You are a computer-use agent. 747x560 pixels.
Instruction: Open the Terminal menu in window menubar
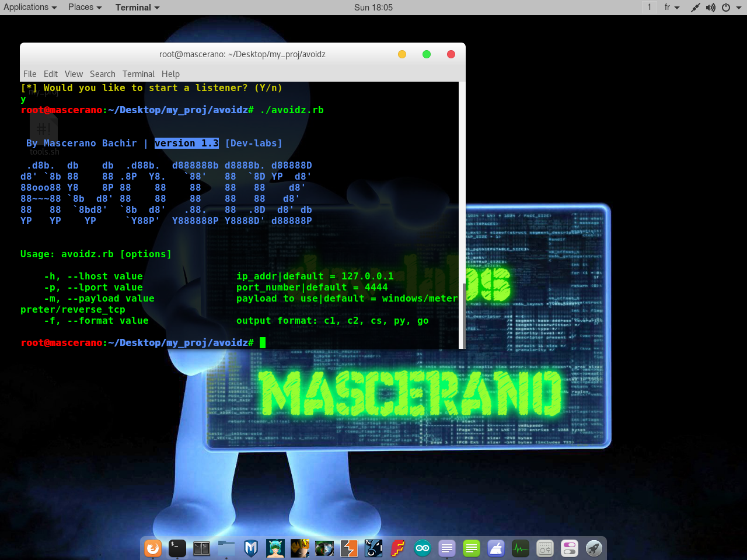(138, 74)
